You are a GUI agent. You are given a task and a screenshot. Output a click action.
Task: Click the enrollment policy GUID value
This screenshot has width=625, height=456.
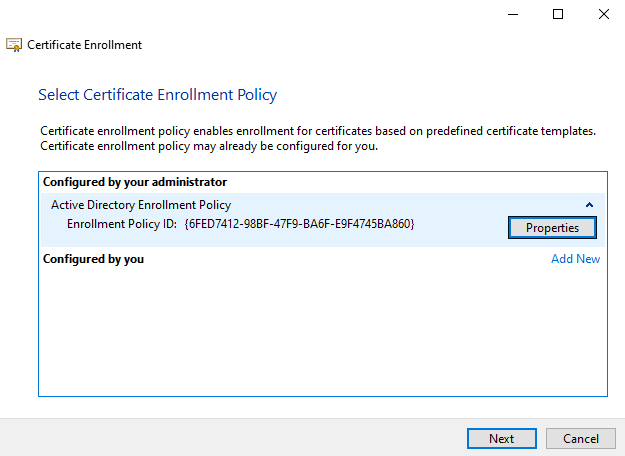click(299, 223)
